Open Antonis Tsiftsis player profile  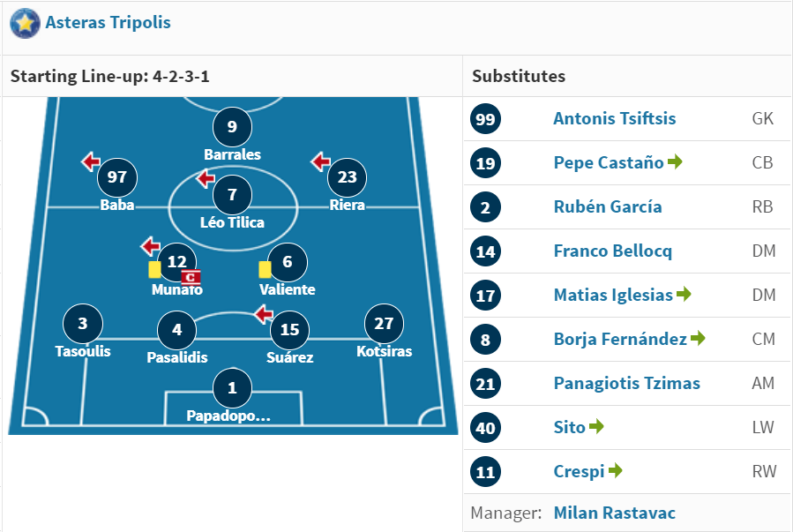[x=615, y=118]
